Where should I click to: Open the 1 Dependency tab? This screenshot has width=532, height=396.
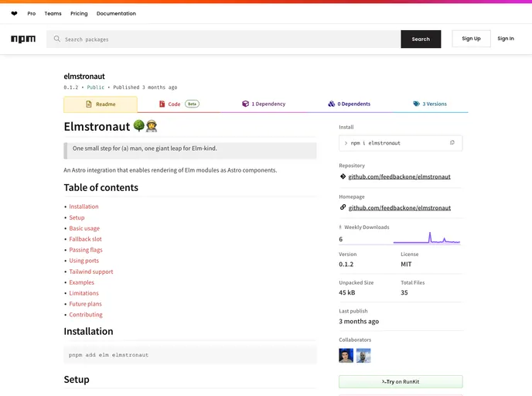[x=264, y=104]
